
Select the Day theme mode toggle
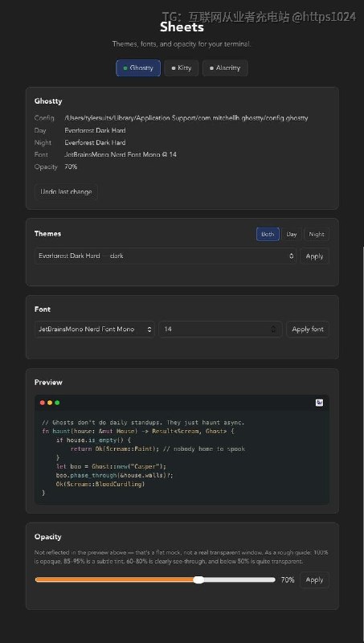click(x=292, y=234)
